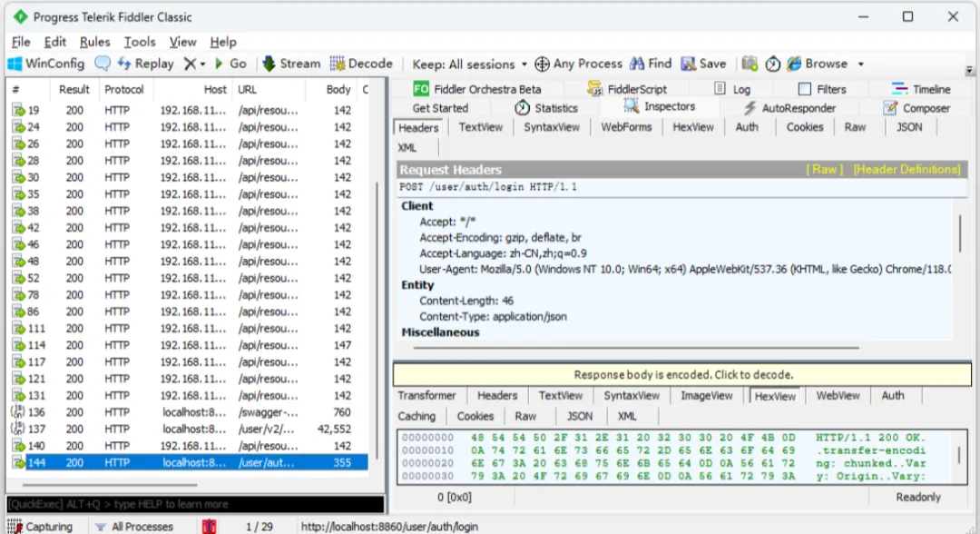Select session 137 with body 42,552
The width and height of the screenshot is (980, 534).
pyautogui.click(x=189, y=429)
